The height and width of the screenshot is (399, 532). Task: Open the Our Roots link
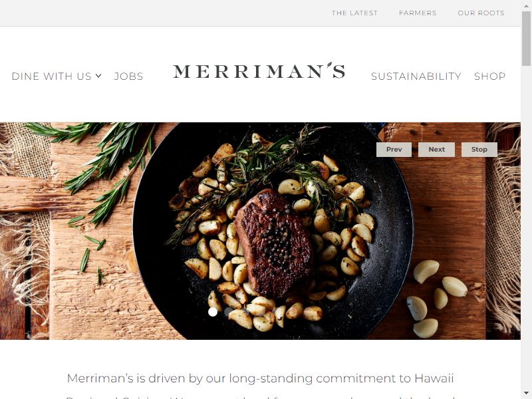coord(481,13)
